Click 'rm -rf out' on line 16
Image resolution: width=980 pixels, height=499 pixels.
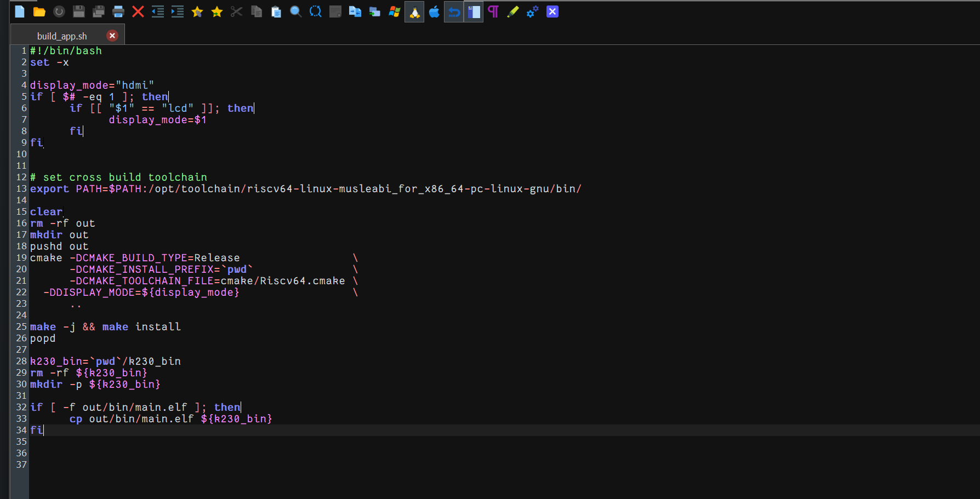(x=62, y=223)
